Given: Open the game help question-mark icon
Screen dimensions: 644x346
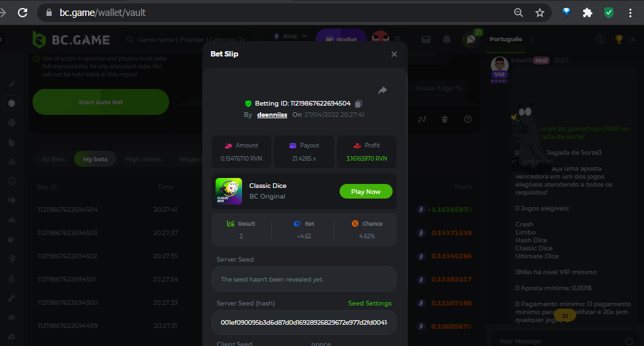Looking at the screenshot, I should [468, 120].
